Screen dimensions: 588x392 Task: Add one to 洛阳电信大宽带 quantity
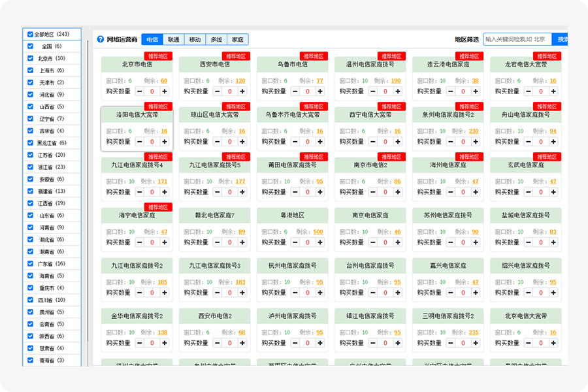click(x=165, y=142)
